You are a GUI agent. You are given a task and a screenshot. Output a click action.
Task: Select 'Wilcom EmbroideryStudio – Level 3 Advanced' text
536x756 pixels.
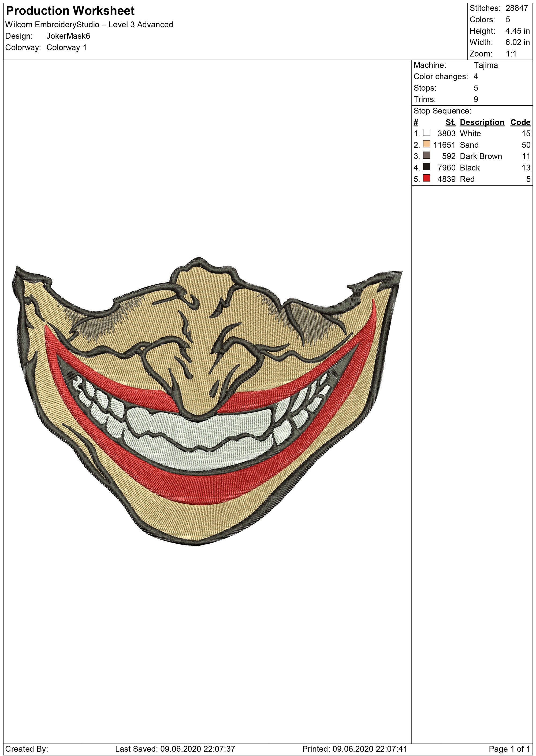(x=89, y=25)
